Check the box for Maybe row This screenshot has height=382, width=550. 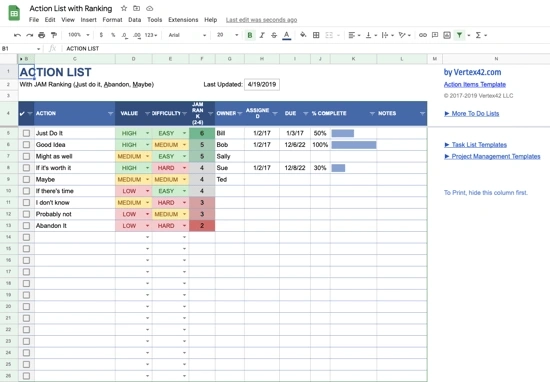coord(26,180)
